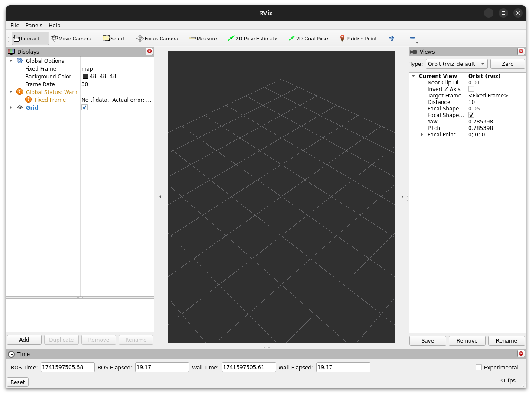The width and height of the screenshot is (532, 395).
Task: Click the Remove view button
Action: (x=467, y=340)
